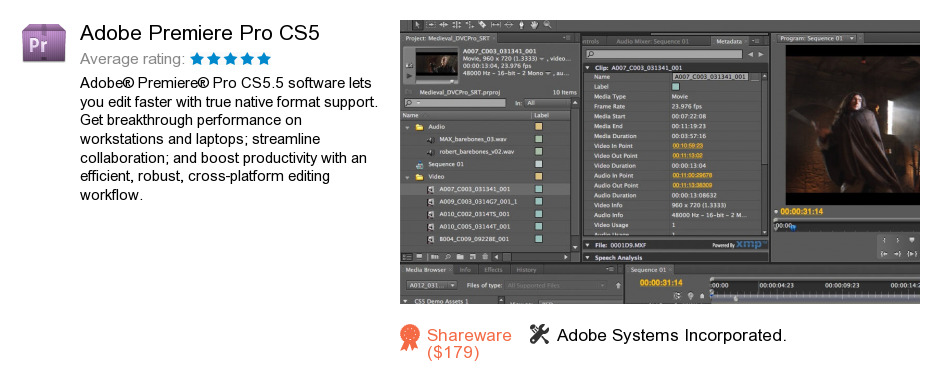940x388 pixels.
Task: Click the Media Browser up-folder arrow
Action: [618, 285]
